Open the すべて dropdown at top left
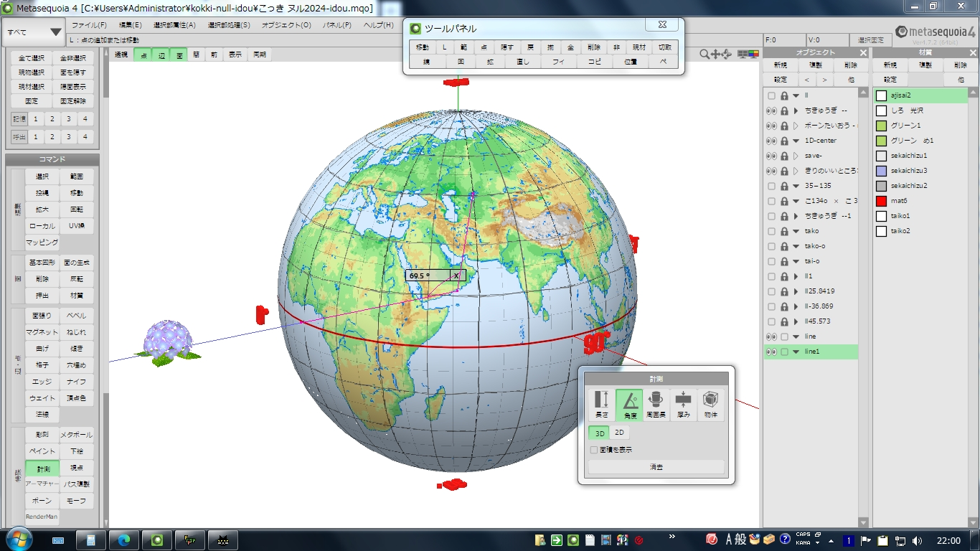The height and width of the screenshot is (551, 980). pos(34,32)
